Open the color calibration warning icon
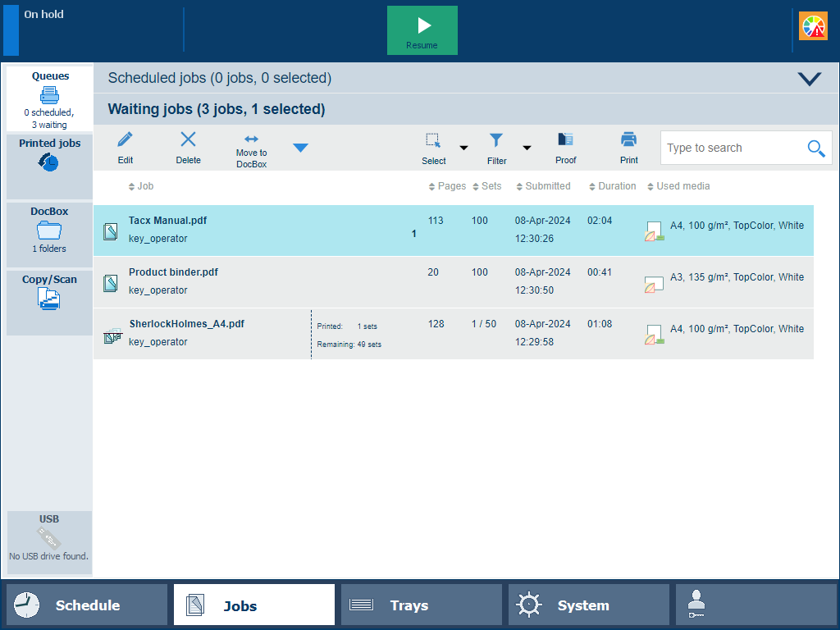The height and width of the screenshot is (630, 840). click(x=814, y=27)
